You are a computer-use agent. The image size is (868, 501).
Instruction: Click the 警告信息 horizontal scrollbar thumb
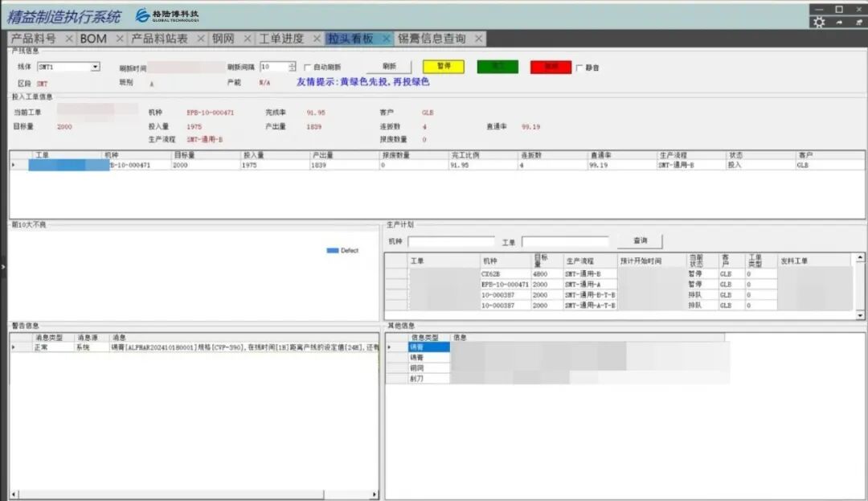pyautogui.click(x=171, y=494)
